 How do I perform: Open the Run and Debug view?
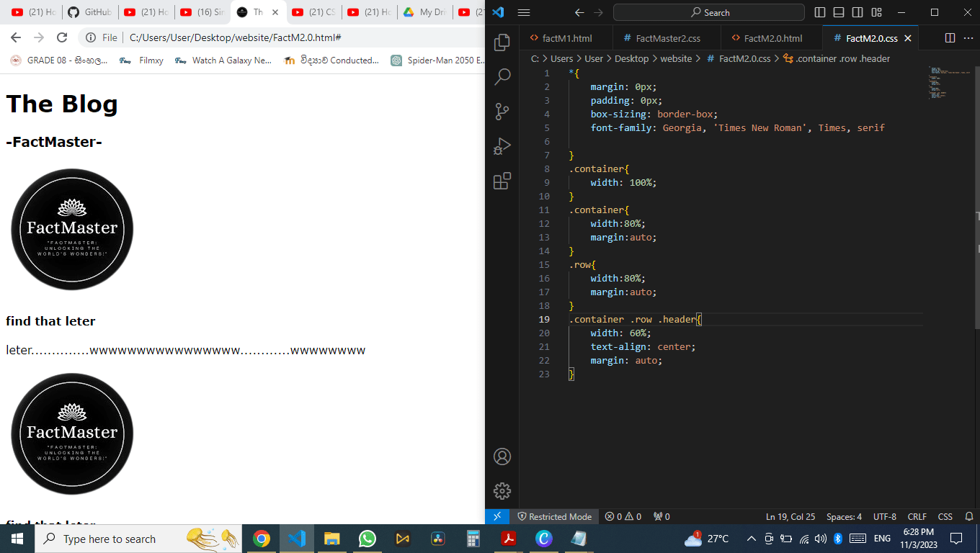[x=502, y=146]
